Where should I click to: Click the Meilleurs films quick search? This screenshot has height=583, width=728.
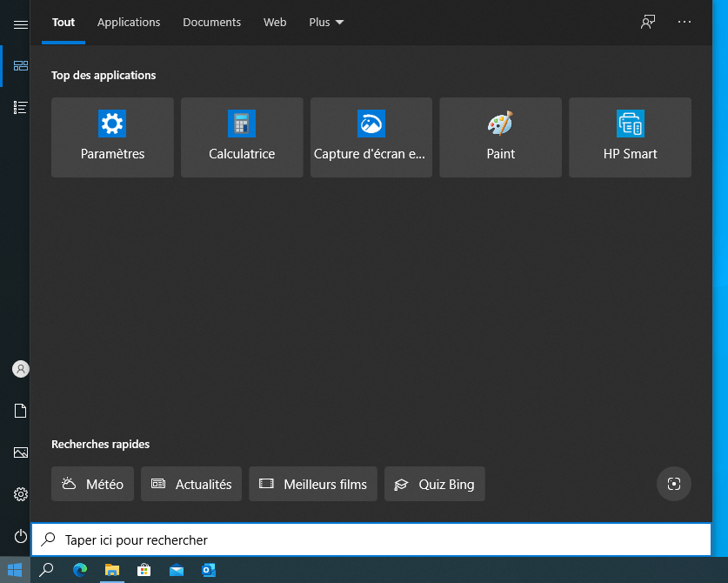click(x=313, y=484)
